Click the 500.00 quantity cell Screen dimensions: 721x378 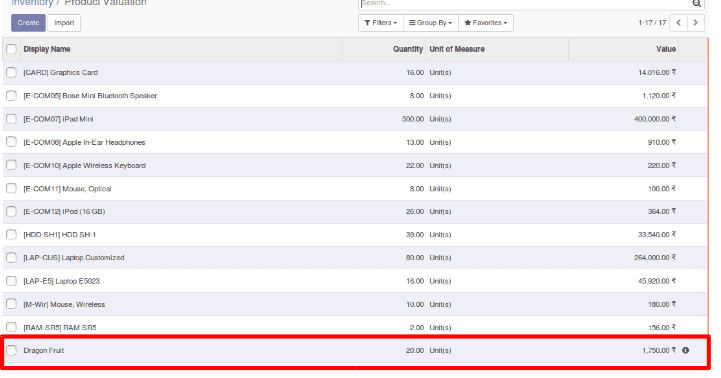coord(413,119)
